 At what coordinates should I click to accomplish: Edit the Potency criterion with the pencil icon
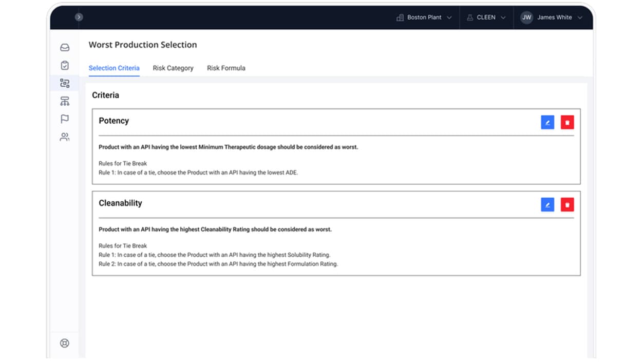(x=547, y=122)
